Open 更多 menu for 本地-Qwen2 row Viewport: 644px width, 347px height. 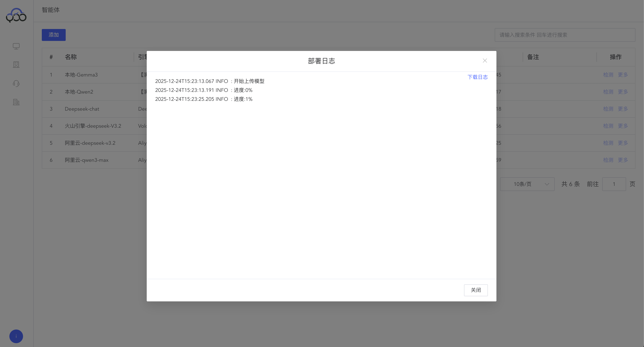[x=623, y=92]
